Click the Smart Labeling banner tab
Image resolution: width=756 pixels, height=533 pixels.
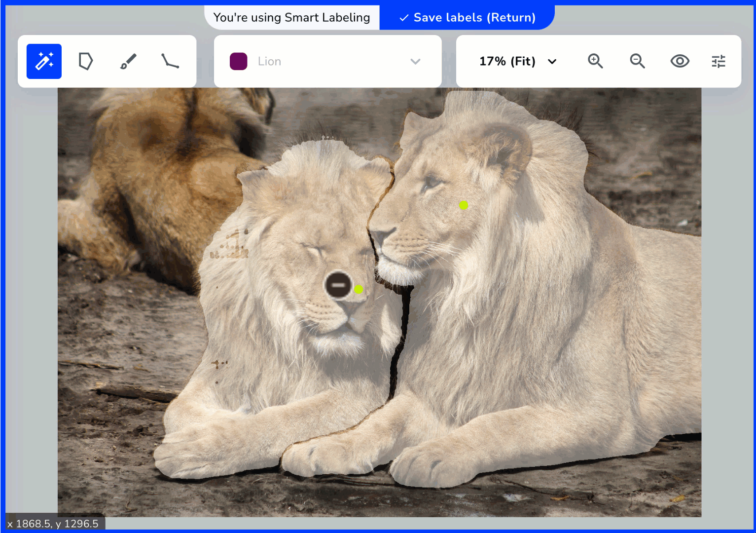[291, 17]
